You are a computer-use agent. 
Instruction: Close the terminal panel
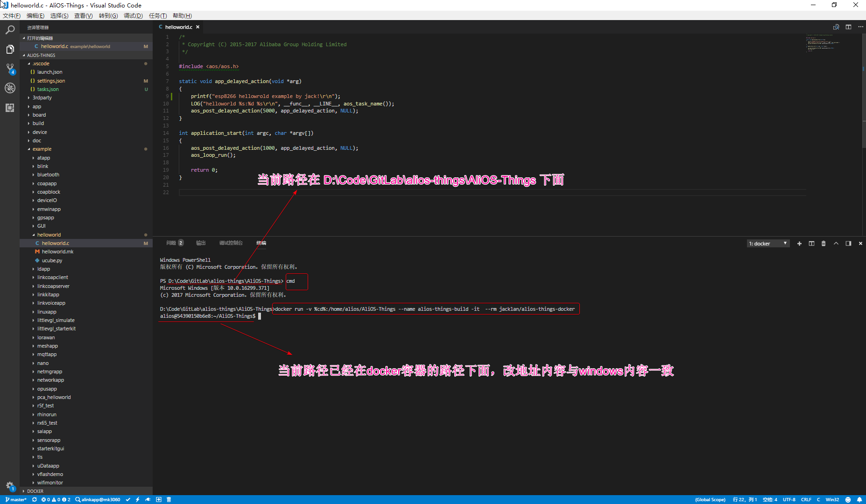[x=860, y=244]
